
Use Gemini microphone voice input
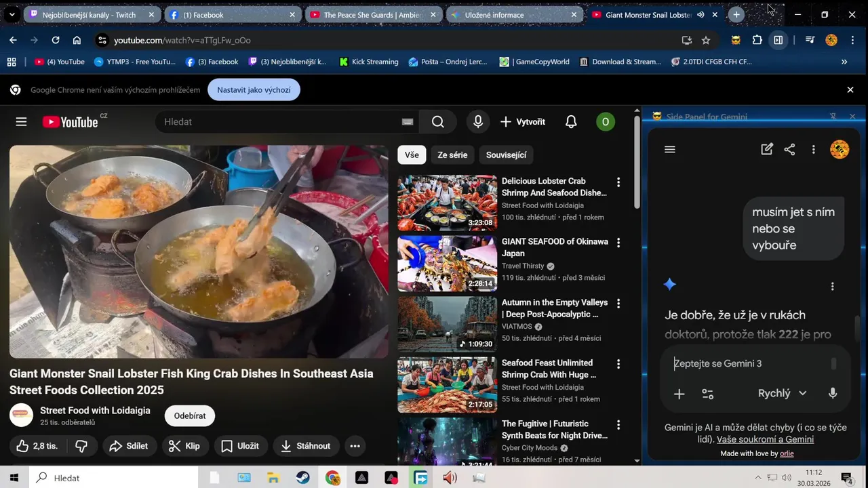[x=833, y=394]
